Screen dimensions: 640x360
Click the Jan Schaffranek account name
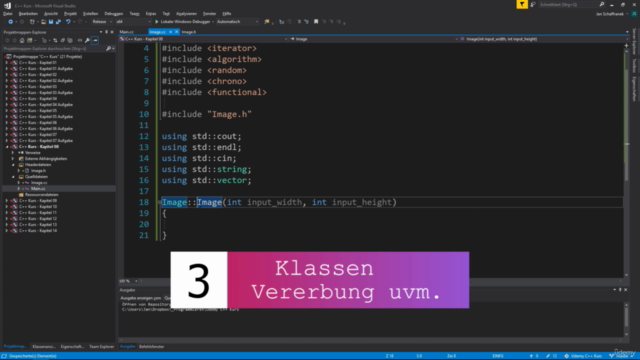[610, 13]
